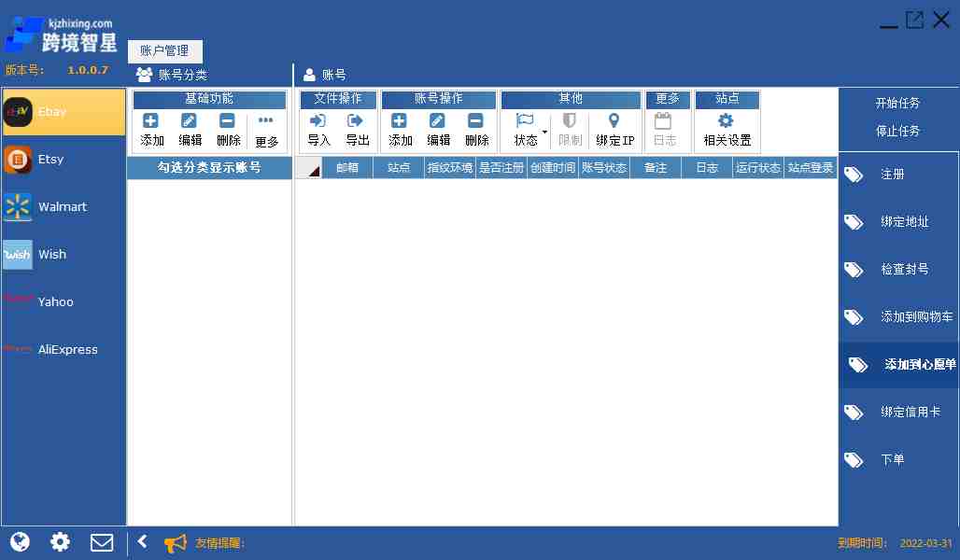Click the 备注 column header
Screen dimensions: 960x560
[x=656, y=168]
